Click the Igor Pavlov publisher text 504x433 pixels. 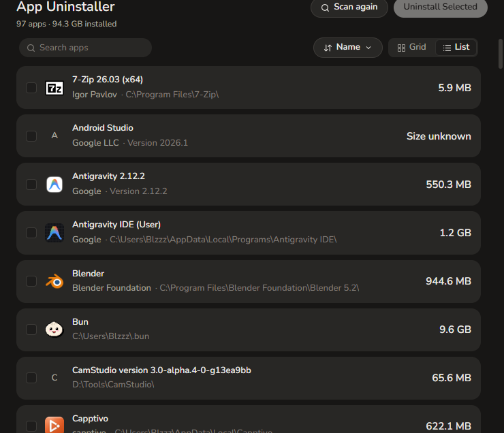[95, 95]
